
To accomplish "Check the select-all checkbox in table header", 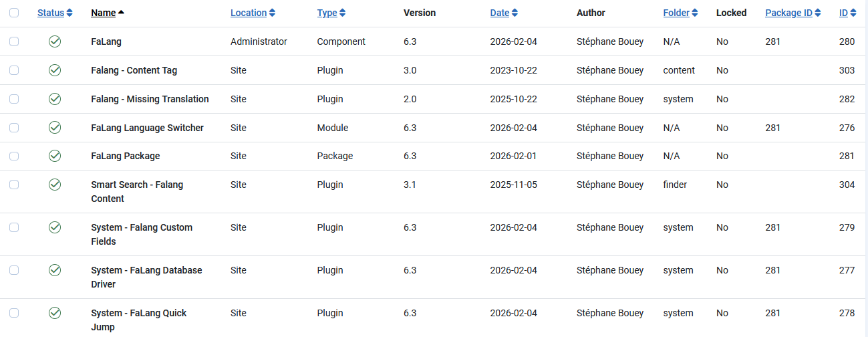I will [14, 13].
